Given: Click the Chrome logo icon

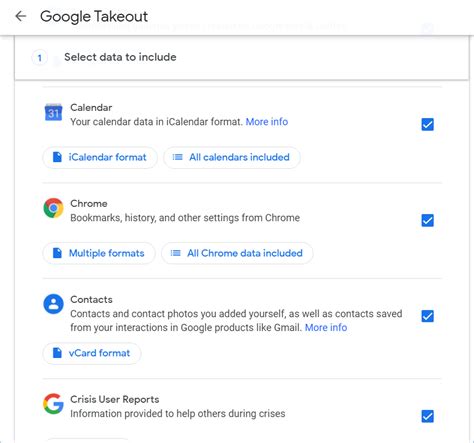Looking at the screenshot, I should coord(53,208).
